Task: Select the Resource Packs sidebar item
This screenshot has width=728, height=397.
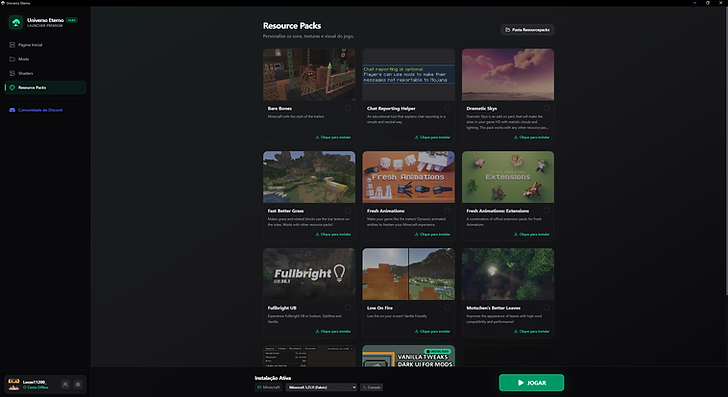Action: tap(45, 87)
